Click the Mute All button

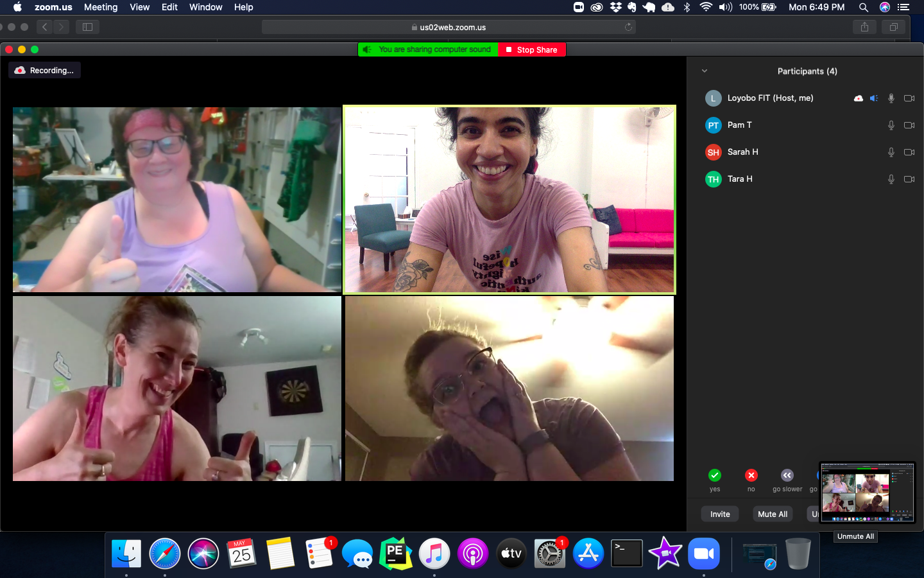coord(772,514)
